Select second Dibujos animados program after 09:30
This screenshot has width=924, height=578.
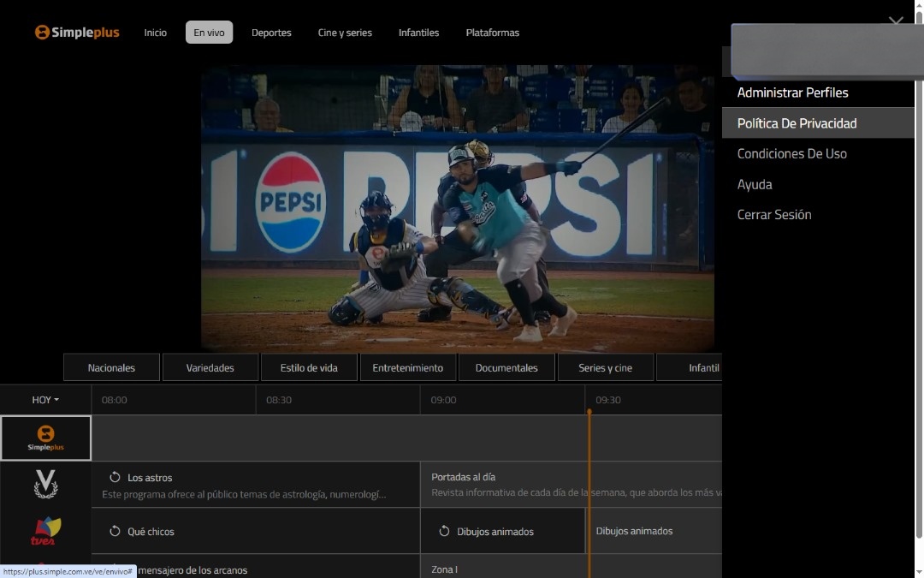click(654, 531)
